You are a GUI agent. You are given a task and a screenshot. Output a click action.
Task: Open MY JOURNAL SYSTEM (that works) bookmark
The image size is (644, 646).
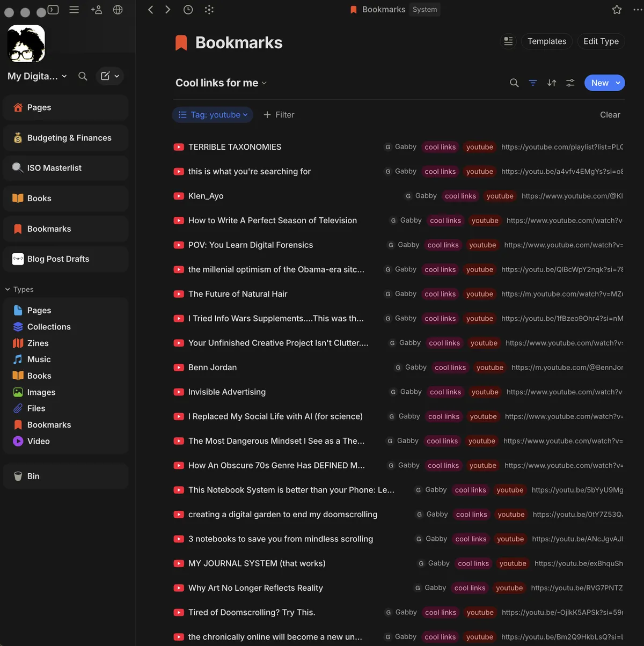tap(257, 563)
